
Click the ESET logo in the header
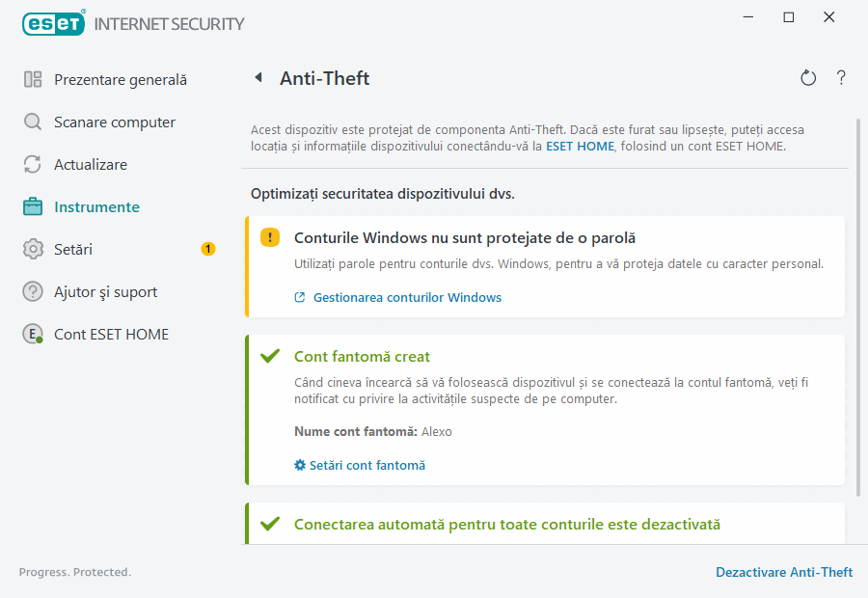(53, 23)
